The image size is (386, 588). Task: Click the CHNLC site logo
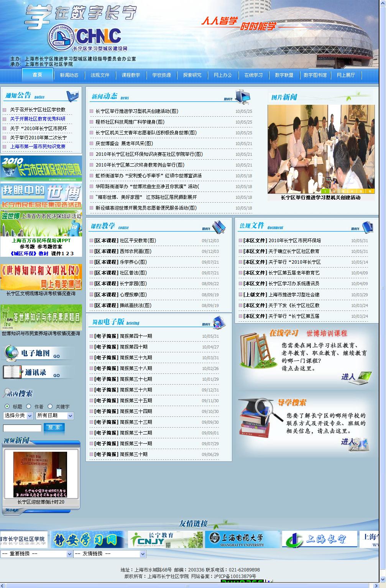coord(85,38)
